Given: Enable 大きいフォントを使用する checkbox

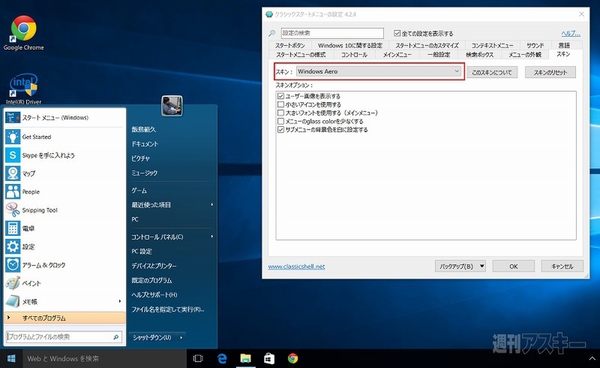Looking at the screenshot, I should click(280, 113).
